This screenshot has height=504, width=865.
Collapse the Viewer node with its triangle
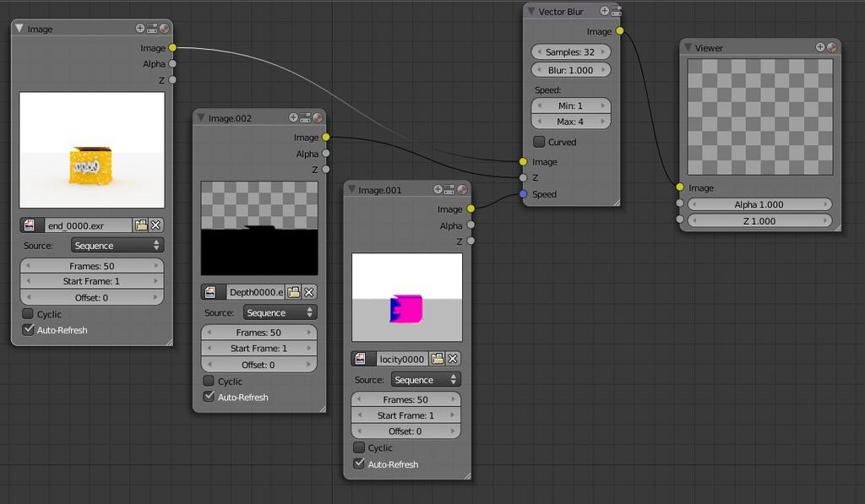click(688, 47)
